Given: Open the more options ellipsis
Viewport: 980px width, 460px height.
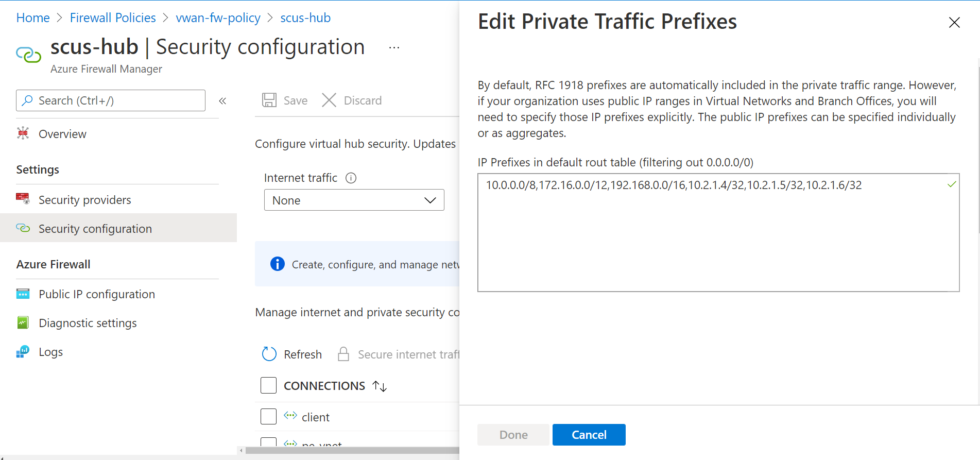Looking at the screenshot, I should tap(394, 48).
